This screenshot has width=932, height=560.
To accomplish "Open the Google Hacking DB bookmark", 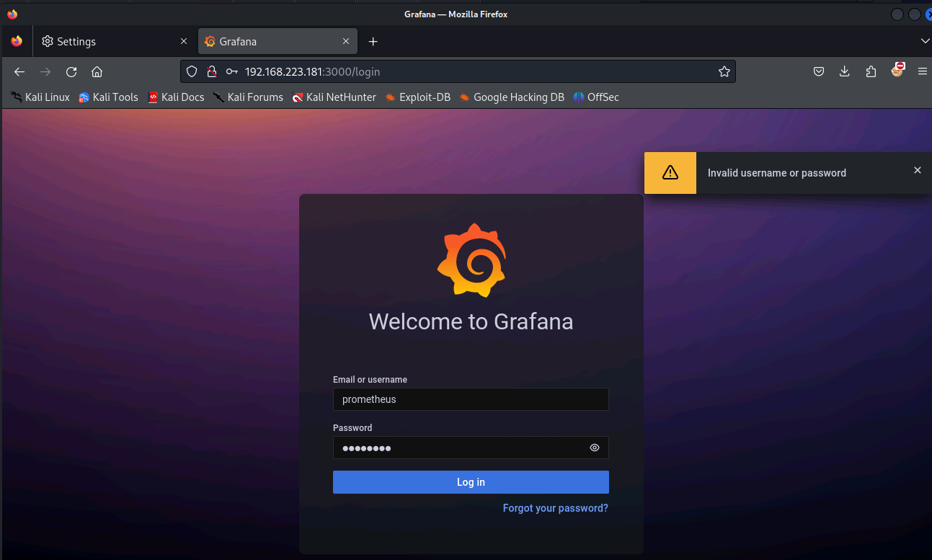I will 512,97.
